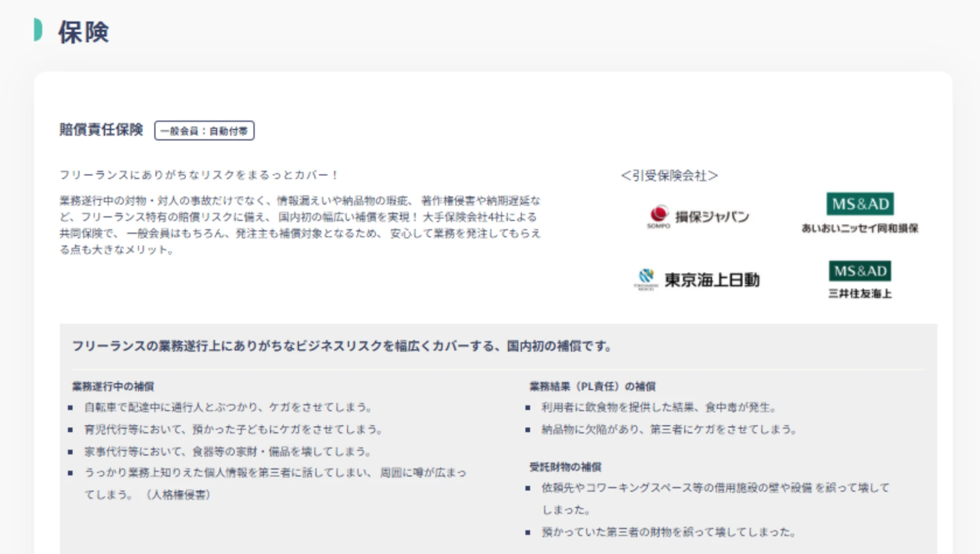The height and width of the screenshot is (554, 980).
Task: Click the 家事代行等 bullet item
Action: (x=228, y=452)
